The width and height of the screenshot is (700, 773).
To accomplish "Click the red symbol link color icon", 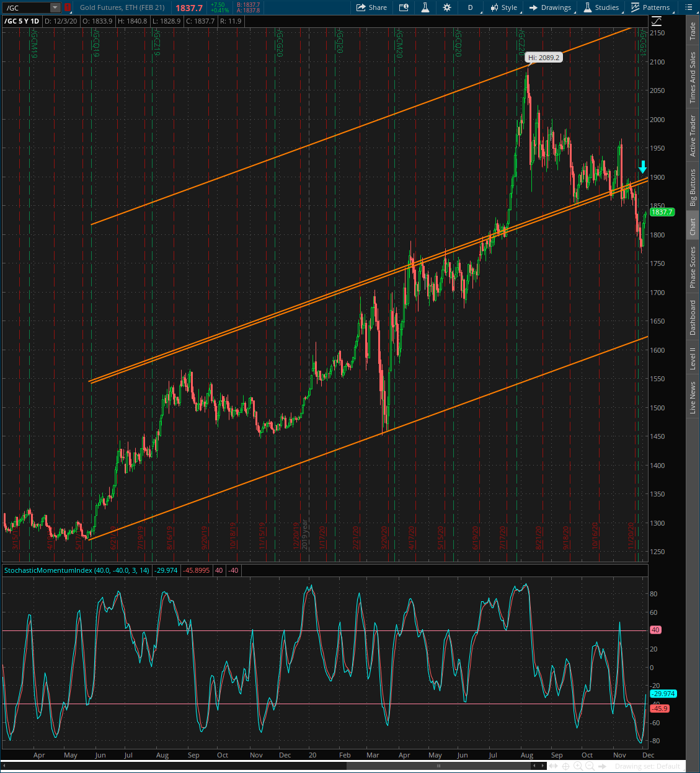I will 68,7.
